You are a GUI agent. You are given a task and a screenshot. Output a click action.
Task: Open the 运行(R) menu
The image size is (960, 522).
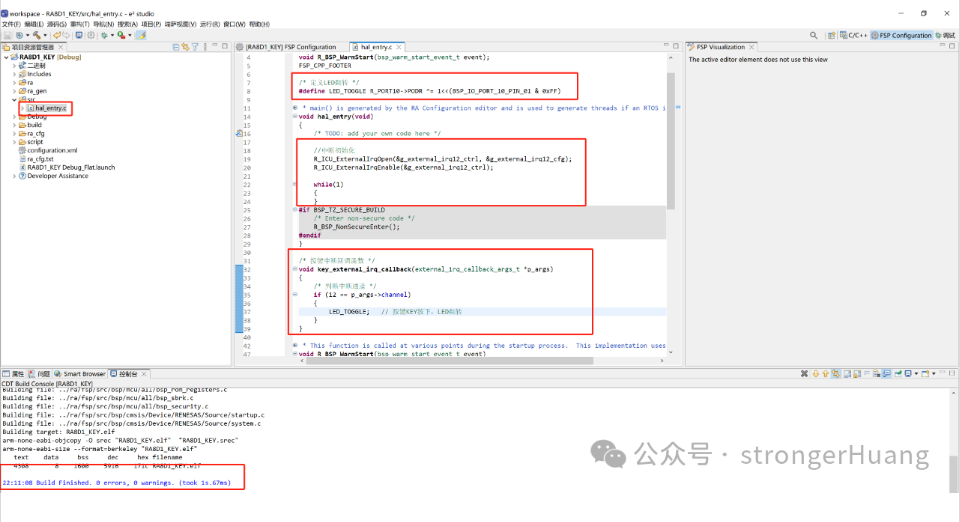209,24
